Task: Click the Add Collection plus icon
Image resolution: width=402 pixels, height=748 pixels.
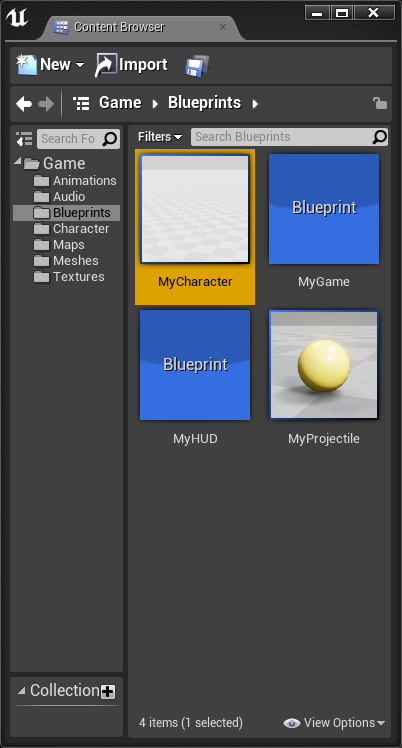Action: click(108, 692)
